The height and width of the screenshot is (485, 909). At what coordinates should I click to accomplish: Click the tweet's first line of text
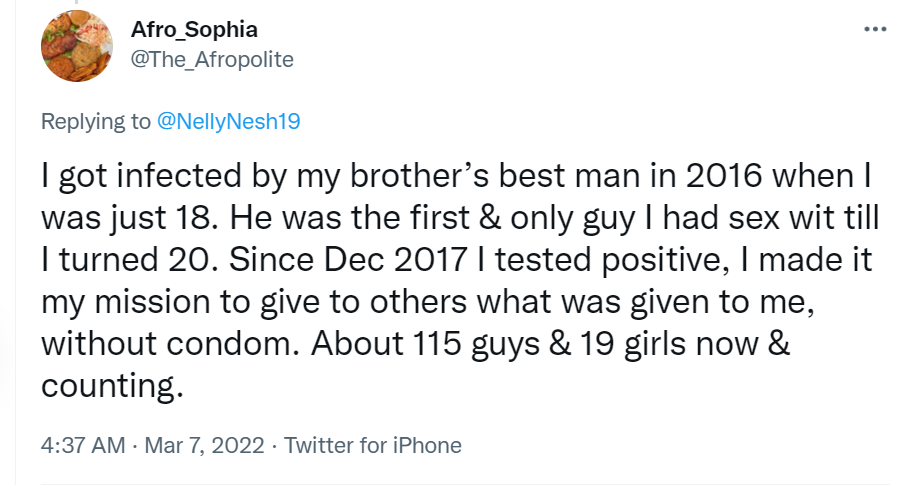[x=456, y=176]
